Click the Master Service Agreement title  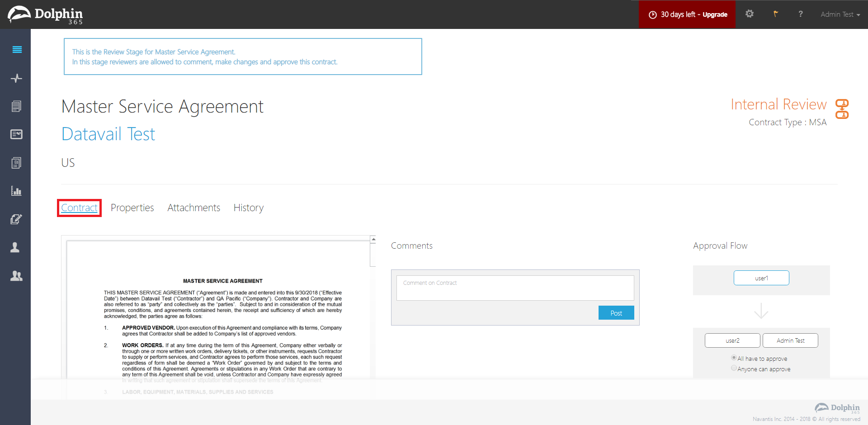coord(162,107)
